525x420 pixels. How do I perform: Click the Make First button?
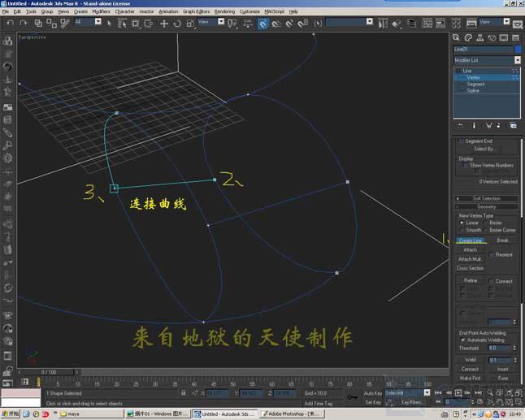(x=471, y=378)
